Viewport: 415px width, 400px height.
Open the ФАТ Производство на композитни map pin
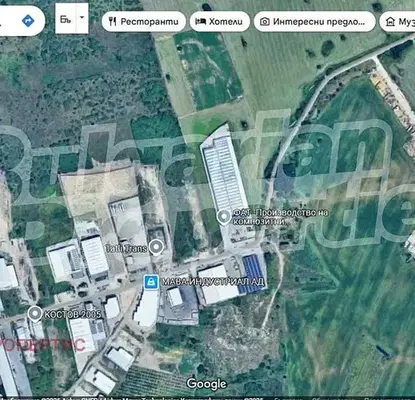(224, 217)
